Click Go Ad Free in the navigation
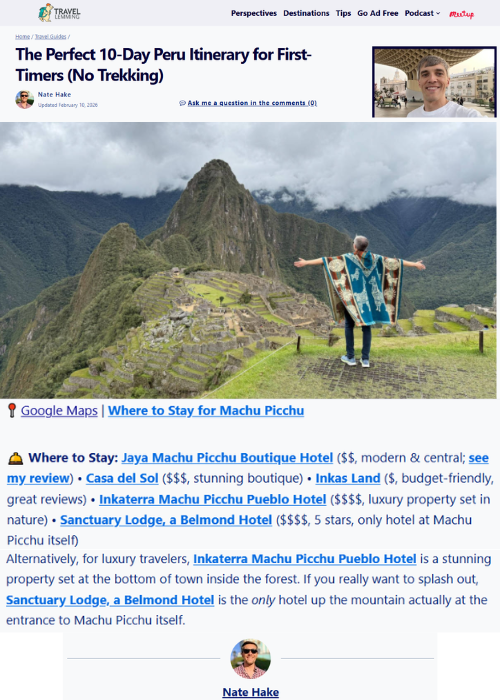The width and height of the screenshot is (500, 700). click(x=378, y=13)
